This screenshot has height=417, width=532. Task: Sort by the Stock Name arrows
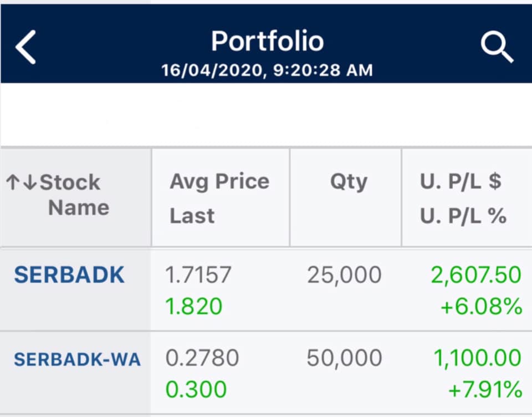21,182
